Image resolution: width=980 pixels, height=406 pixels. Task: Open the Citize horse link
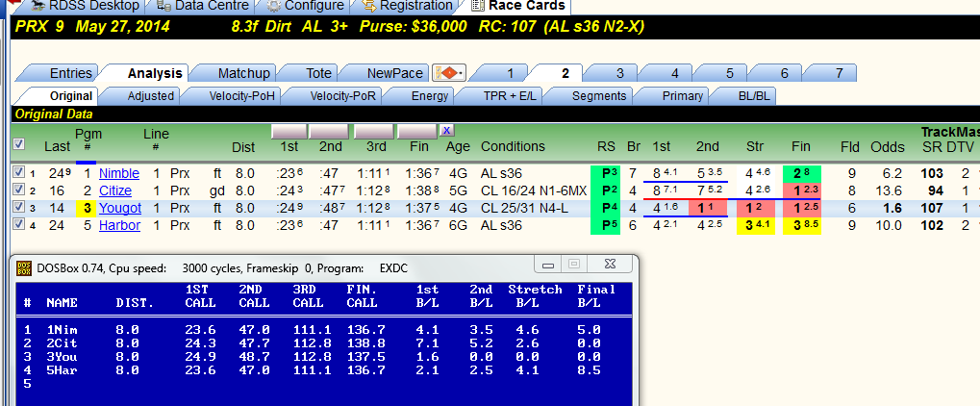[x=115, y=190]
